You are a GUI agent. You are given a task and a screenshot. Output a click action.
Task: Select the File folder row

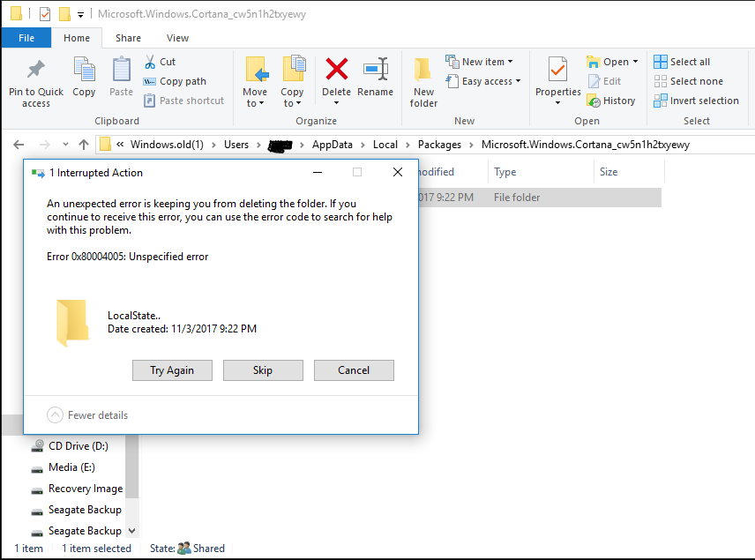pos(539,198)
